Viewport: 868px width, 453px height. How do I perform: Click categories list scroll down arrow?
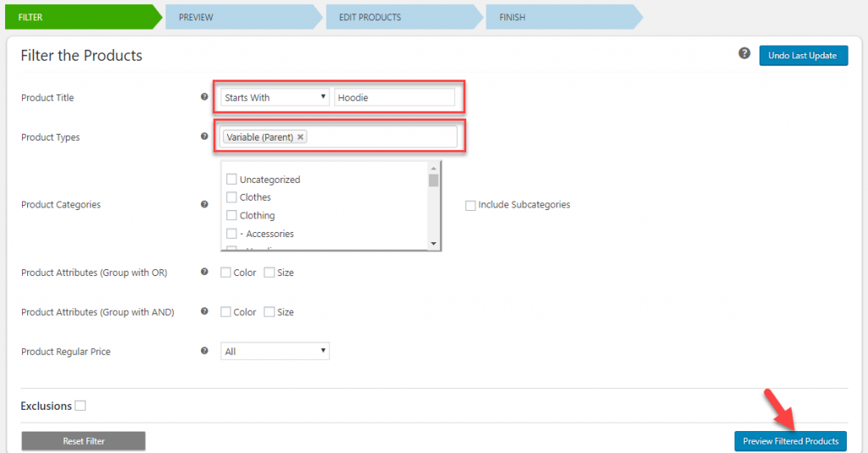pyautogui.click(x=433, y=243)
